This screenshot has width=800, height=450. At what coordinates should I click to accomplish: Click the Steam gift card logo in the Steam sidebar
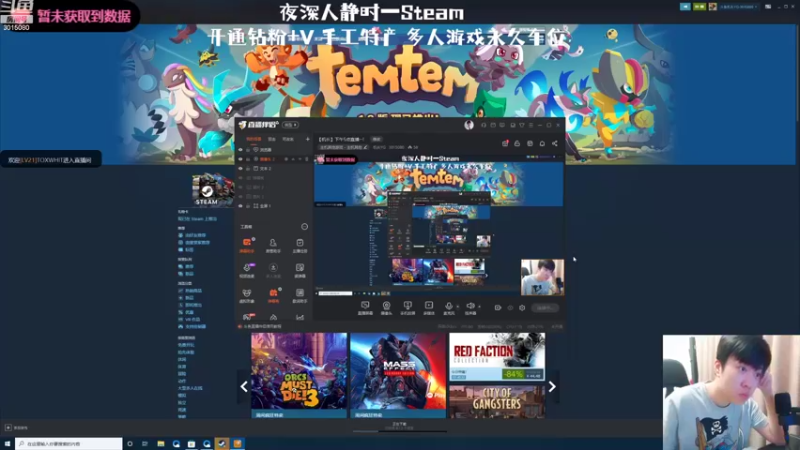pos(213,189)
